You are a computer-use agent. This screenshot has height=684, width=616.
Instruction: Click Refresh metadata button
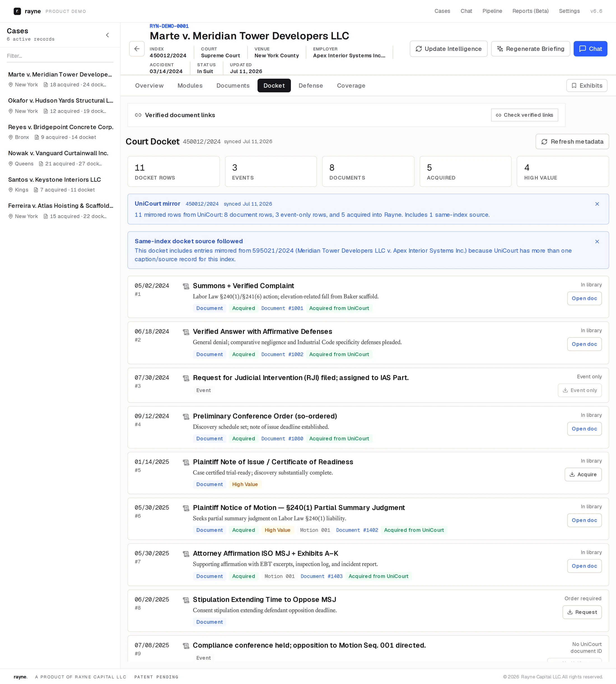[x=572, y=141]
